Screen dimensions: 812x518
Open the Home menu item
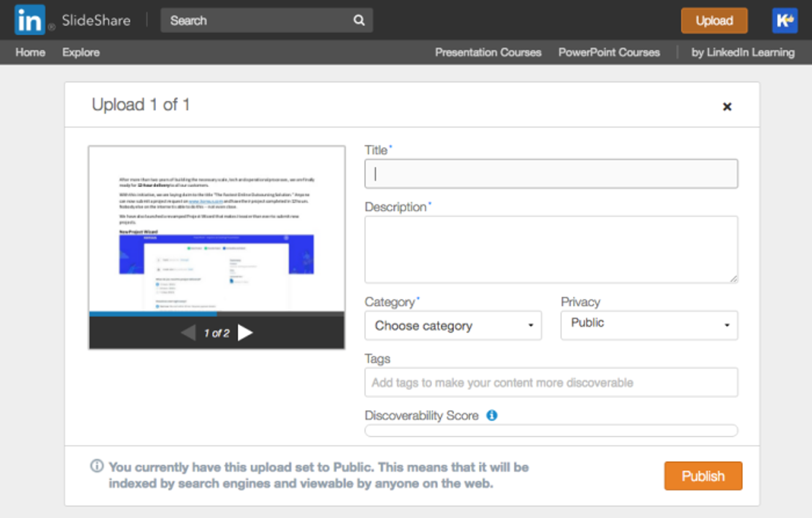tap(30, 52)
